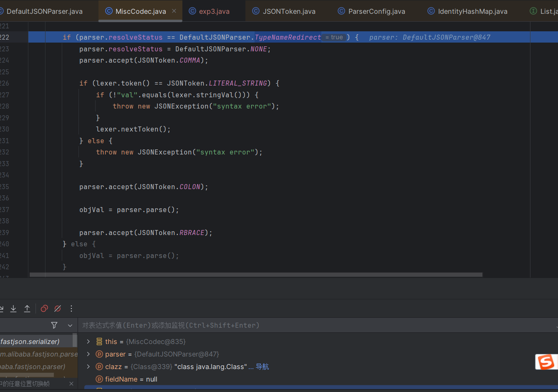Image resolution: width=558 pixels, height=392 pixels.
Task: Open the debugger toolbar more options menu
Action: (x=71, y=309)
